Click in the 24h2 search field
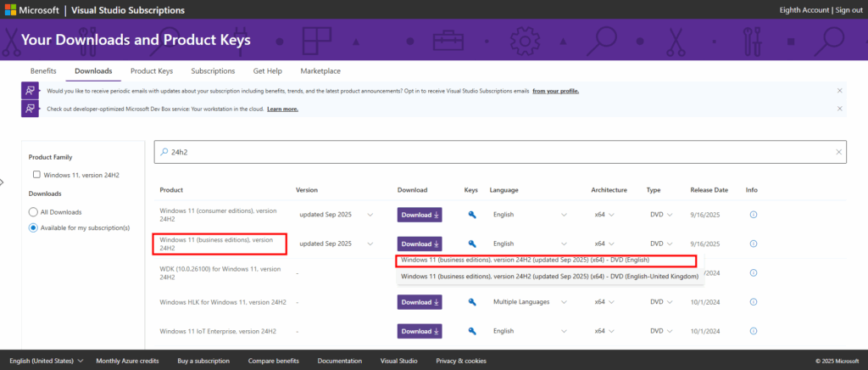Viewport: 868px width, 370px height. tap(492, 152)
